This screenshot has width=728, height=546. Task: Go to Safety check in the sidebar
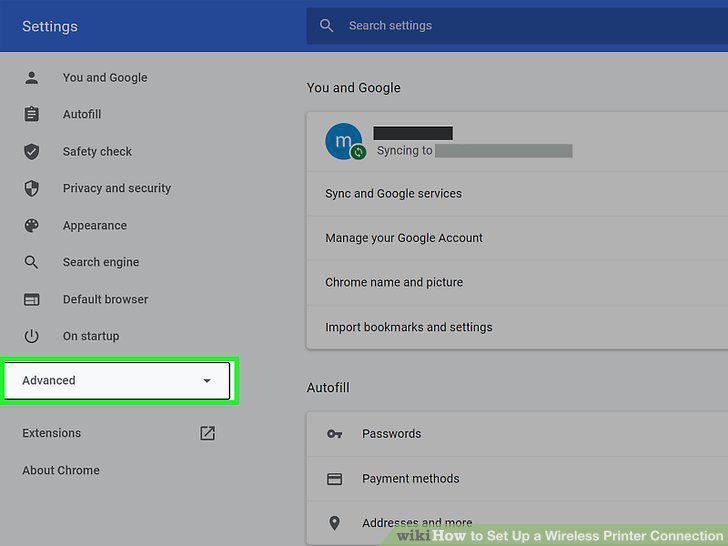point(97,151)
